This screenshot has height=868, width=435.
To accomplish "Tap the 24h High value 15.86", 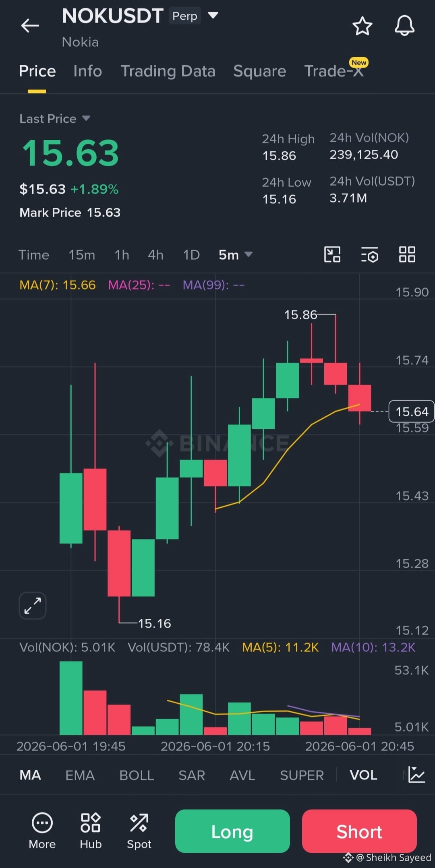I will point(279,155).
